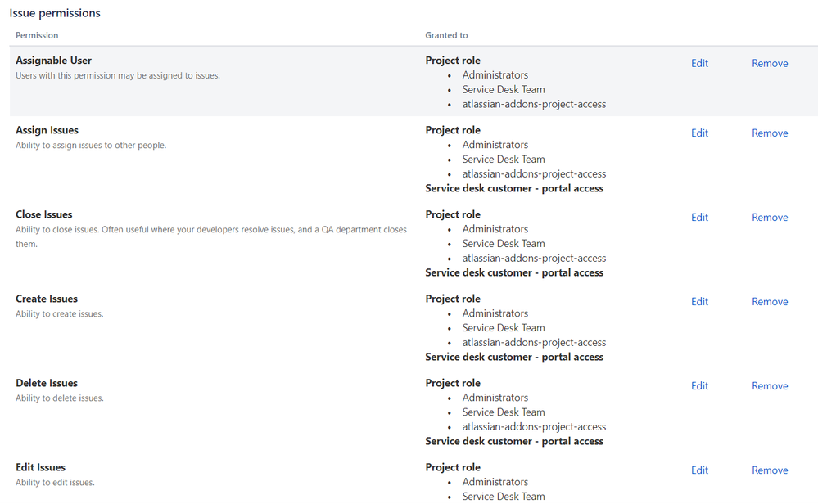Remove the Edit Issues permission grants
Image resolution: width=818 pixels, height=504 pixels.
(770, 470)
